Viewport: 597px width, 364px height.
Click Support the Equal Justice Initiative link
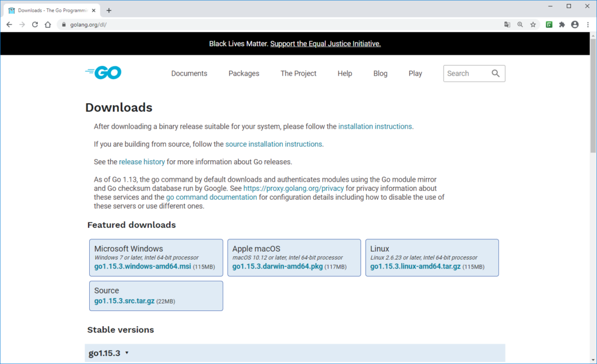point(325,44)
